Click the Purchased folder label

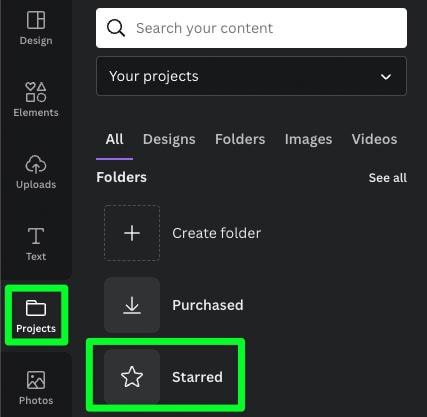[x=208, y=305]
